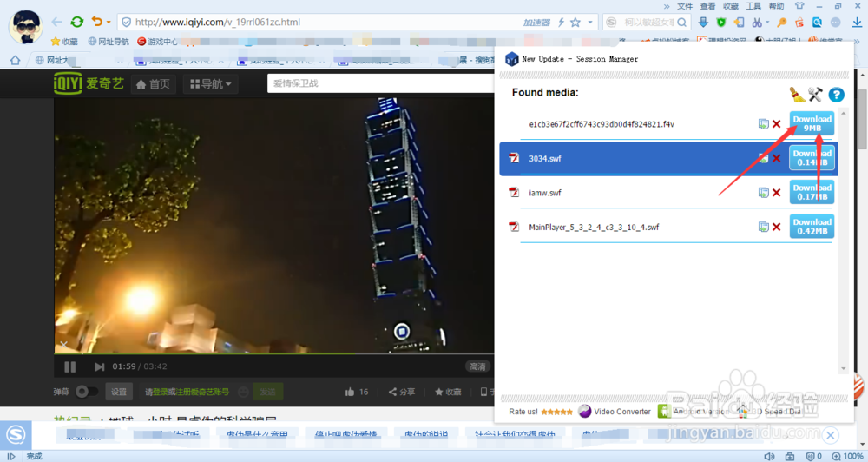Expand the scissors tool dropdown arrow
This screenshot has height=462, width=868.
(x=767, y=23)
